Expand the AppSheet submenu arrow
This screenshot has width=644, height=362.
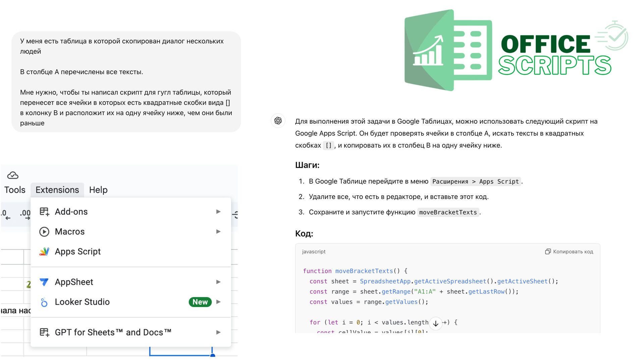(x=218, y=282)
